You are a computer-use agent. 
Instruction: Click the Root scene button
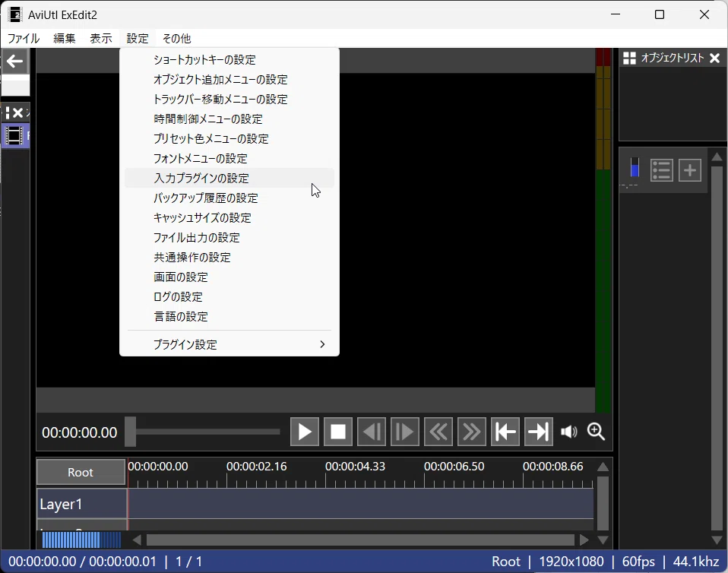pyautogui.click(x=81, y=472)
